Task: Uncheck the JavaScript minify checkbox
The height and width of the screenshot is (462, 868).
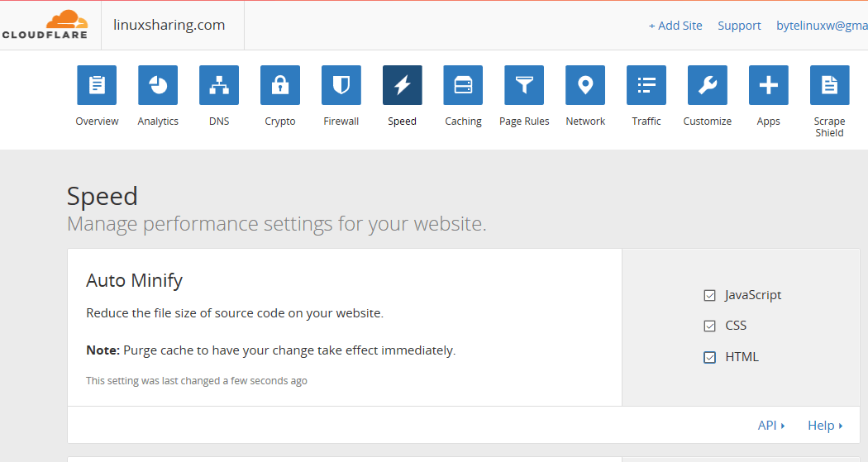Action: pyautogui.click(x=709, y=295)
